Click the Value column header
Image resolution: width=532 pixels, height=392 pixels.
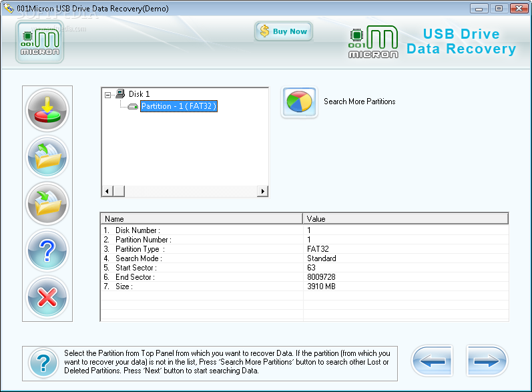coord(405,219)
